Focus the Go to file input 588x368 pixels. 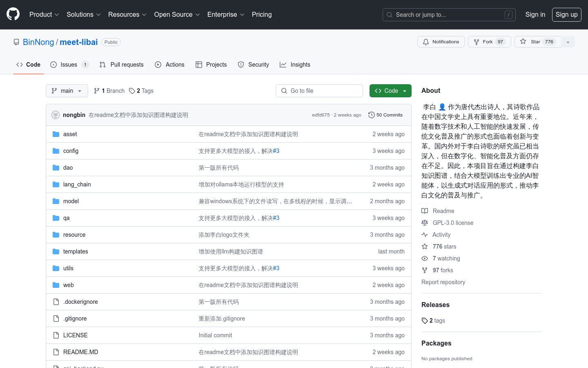point(319,91)
